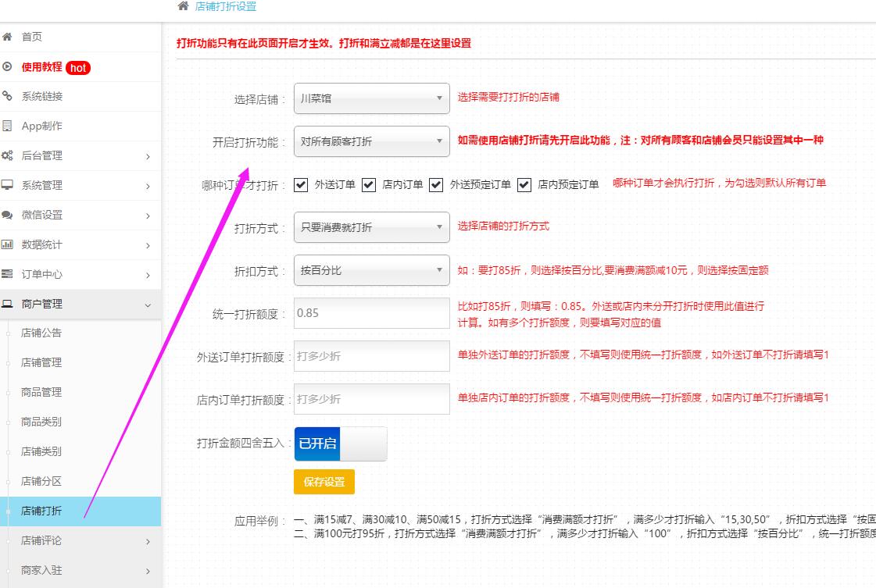Click the 系统管理 monitor icon
The height and width of the screenshot is (588, 876).
click(x=7, y=185)
